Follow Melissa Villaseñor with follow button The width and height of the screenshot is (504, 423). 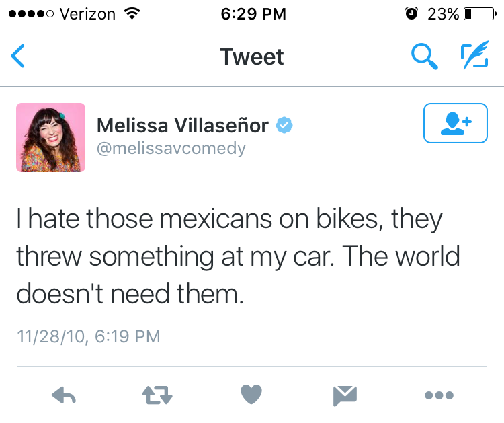pyautogui.click(x=455, y=123)
